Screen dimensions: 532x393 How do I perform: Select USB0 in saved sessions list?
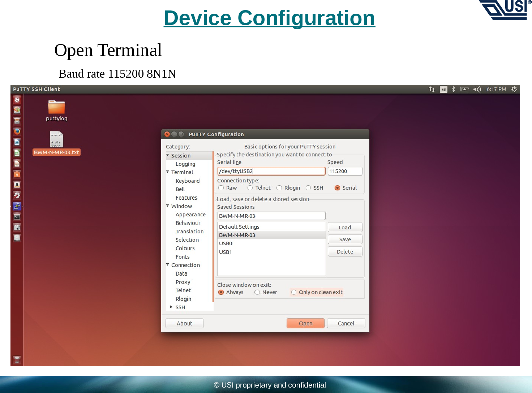(271, 243)
